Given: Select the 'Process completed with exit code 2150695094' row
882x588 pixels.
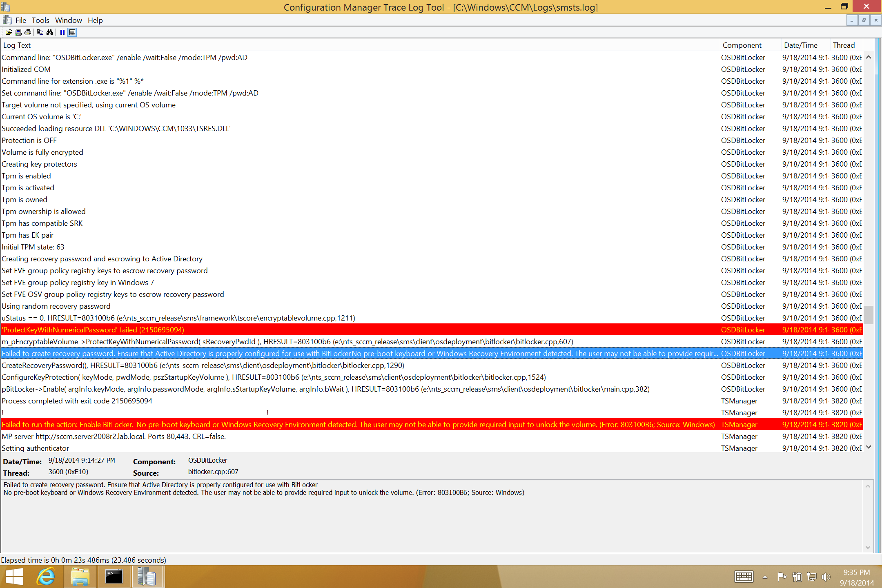Looking at the screenshot, I should click(432, 401).
